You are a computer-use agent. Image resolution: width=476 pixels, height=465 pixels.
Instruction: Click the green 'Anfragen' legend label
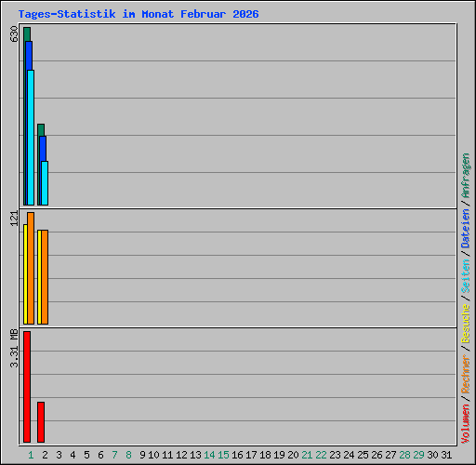pyautogui.click(x=466, y=176)
